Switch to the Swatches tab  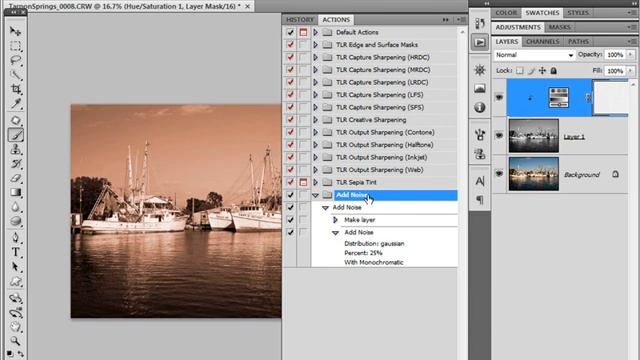(x=542, y=13)
